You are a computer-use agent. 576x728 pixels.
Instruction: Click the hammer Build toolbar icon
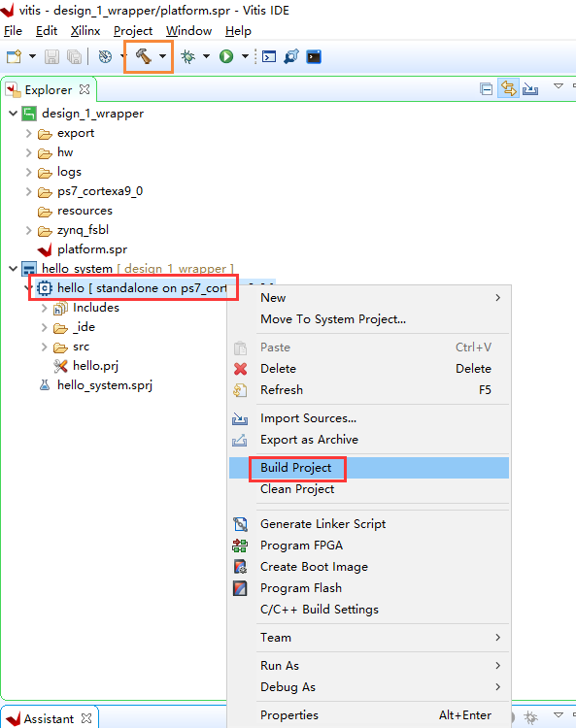click(144, 56)
